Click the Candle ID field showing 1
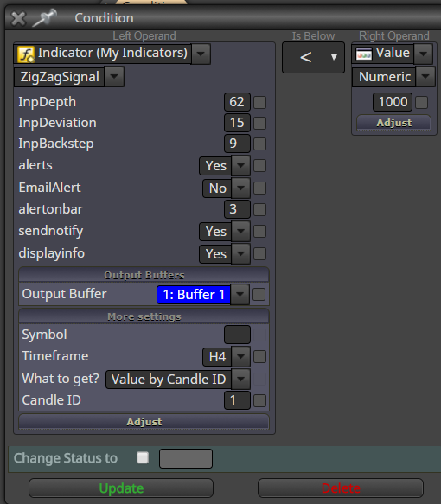 pyautogui.click(x=237, y=400)
